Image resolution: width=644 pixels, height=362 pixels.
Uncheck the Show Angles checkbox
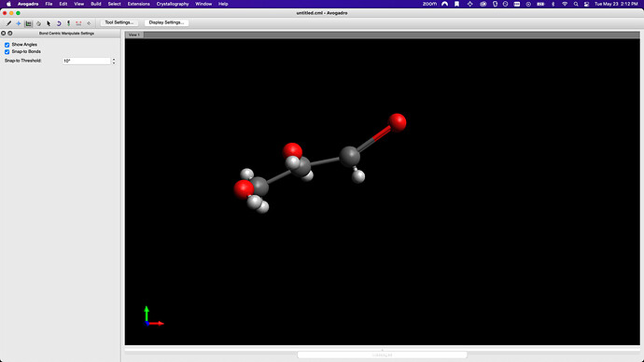pyautogui.click(x=7, y=45)
